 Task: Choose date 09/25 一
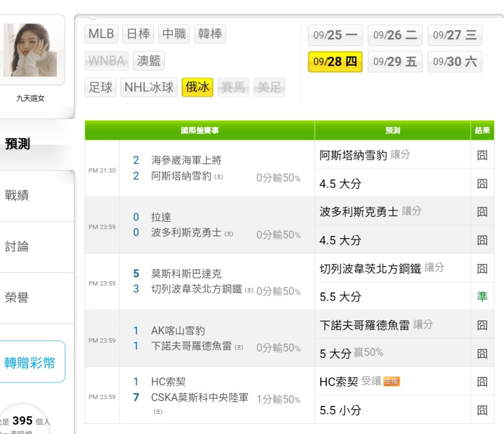(335, 35)
